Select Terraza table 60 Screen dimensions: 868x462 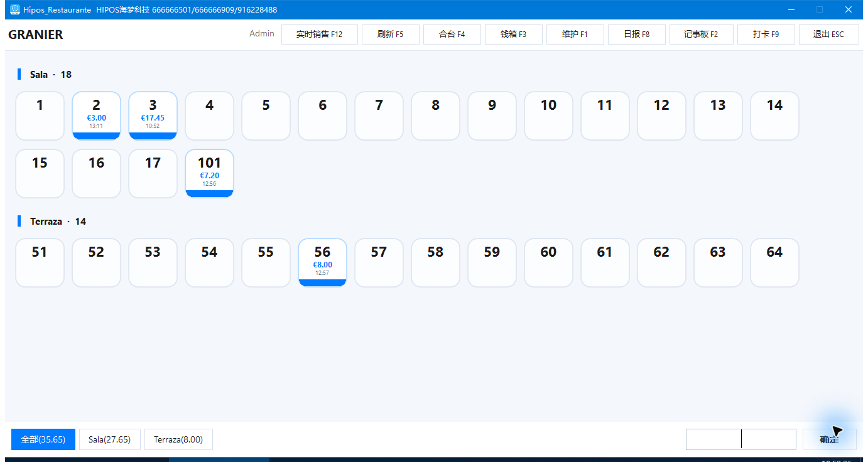(x=549, y=262)
